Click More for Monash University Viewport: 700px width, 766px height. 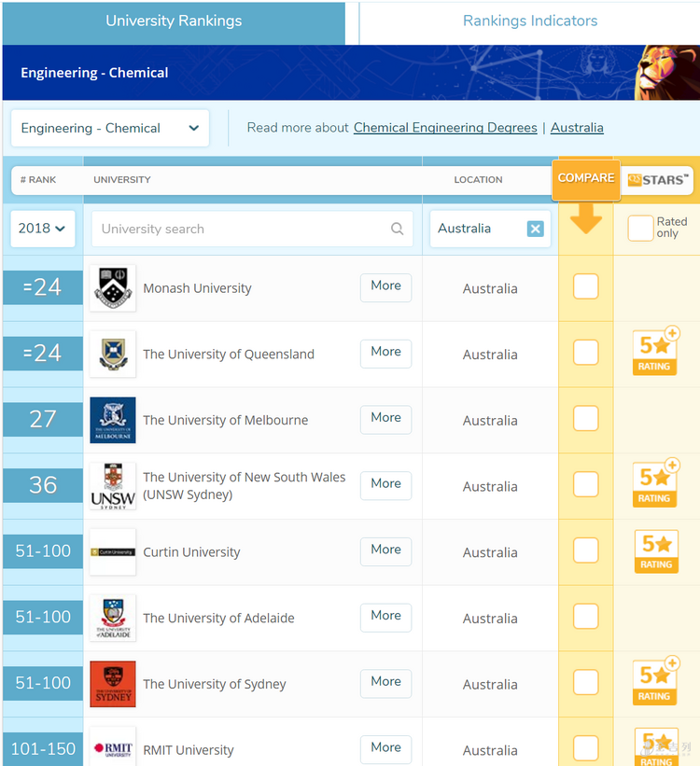coord(385,287)
